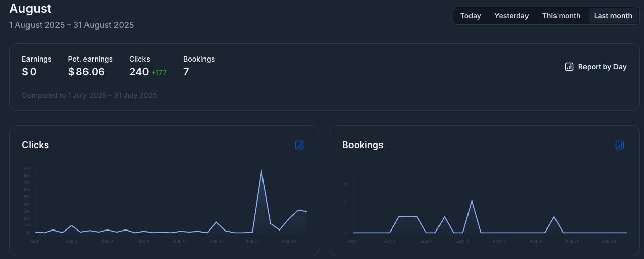This screenshot has height=259, width=644.
Task: Click the 'Compared to 1 July' comparison text
Action: pos(90,95)
